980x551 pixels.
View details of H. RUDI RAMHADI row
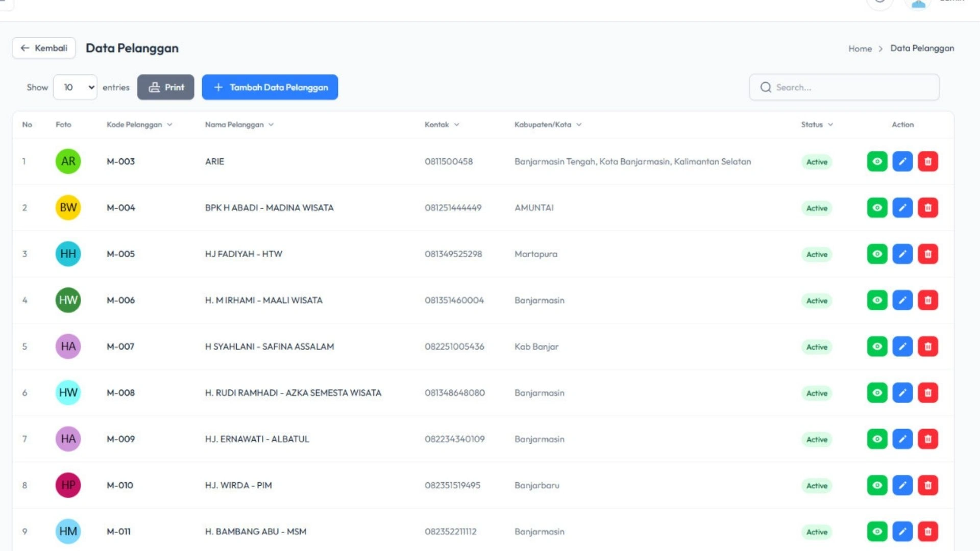[877, 393]
